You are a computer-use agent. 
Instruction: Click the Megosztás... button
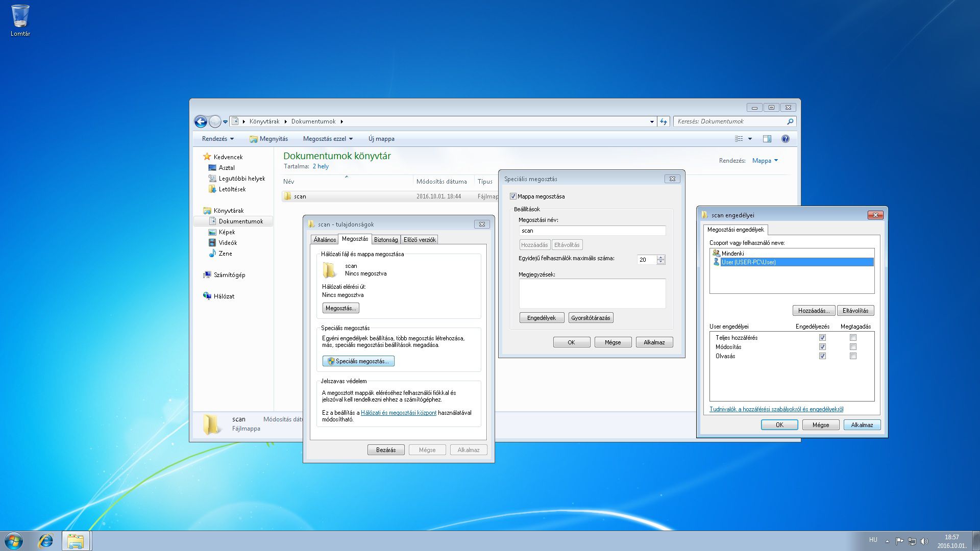(340, 308)
